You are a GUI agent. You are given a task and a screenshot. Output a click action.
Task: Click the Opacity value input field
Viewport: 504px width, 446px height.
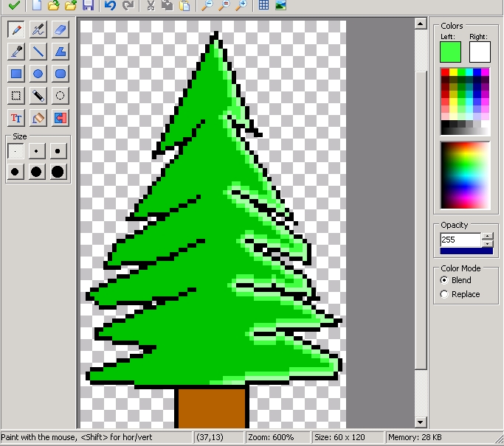pyautogui.click(x=460, y=240)
